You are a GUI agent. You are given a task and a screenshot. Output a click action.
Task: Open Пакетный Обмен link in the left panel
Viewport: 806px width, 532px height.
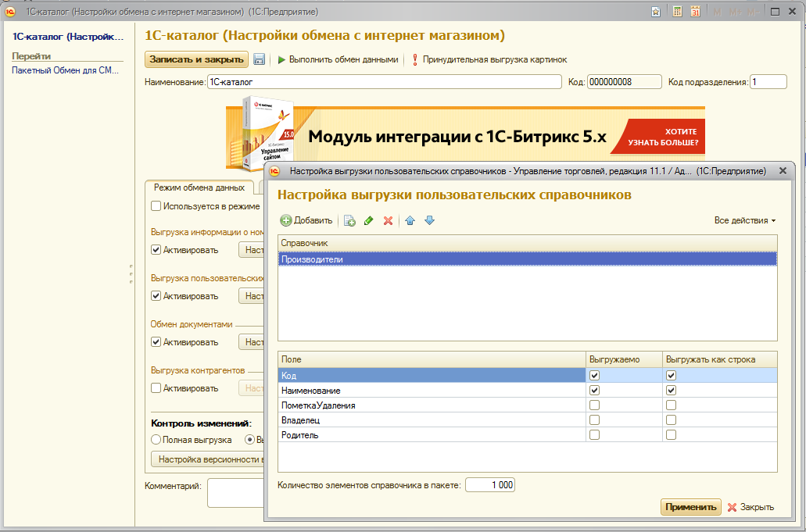[66, 70]
